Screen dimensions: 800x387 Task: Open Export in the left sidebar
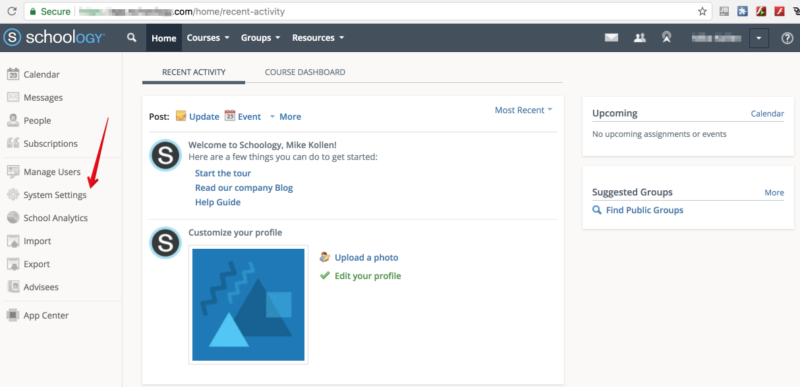37,264
